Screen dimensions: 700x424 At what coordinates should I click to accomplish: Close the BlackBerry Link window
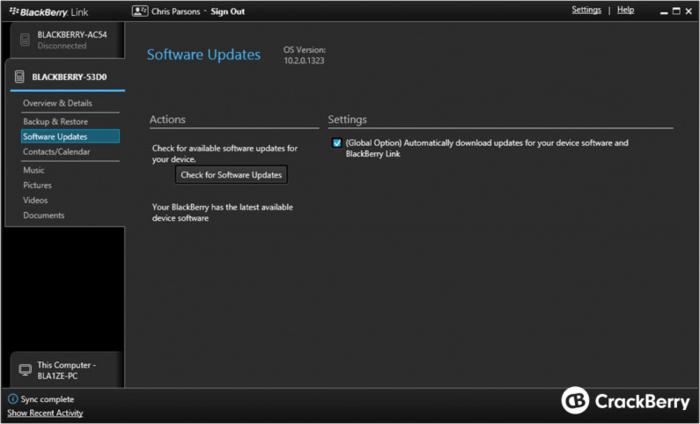pyautogui.click(x=689, y=12)
